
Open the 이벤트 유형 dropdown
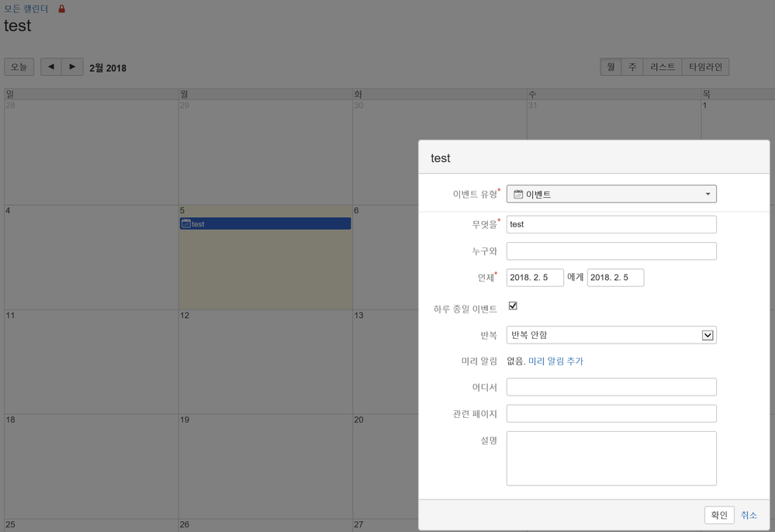click(611, 194)
